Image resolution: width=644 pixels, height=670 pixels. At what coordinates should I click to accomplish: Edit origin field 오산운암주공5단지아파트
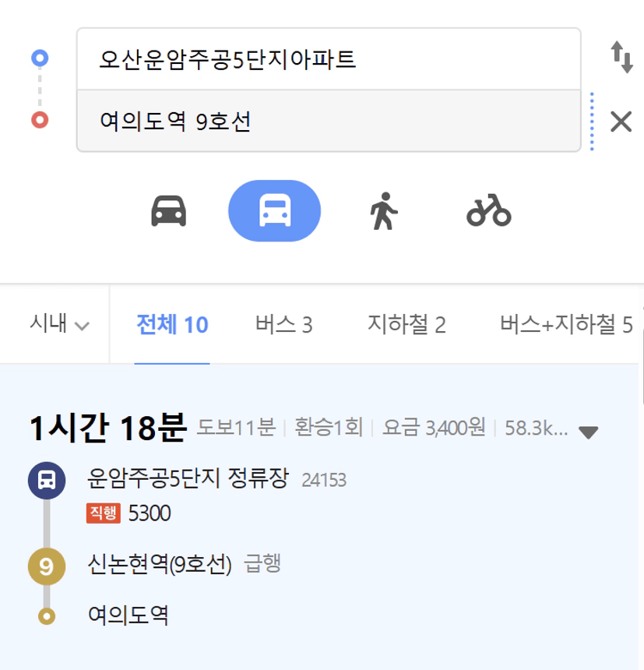(329, 59)
